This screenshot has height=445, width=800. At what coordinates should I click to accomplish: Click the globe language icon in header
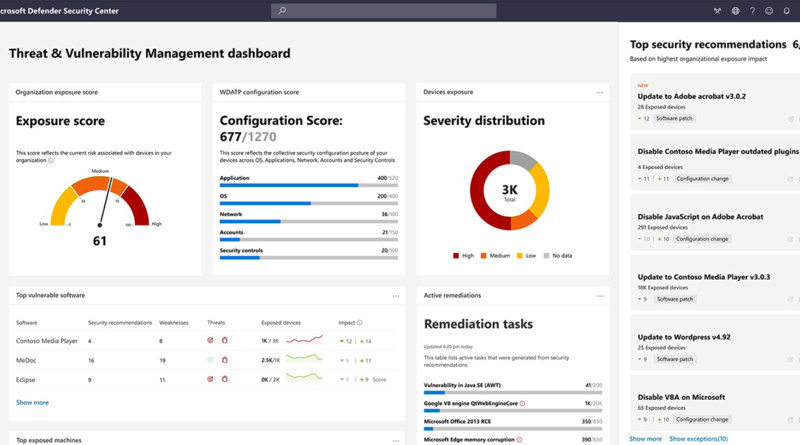pos(735,11)
